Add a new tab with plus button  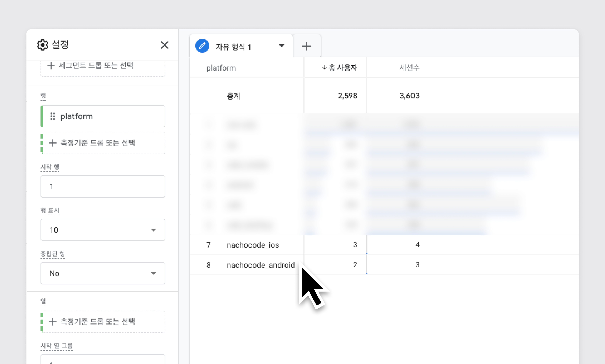click(306, 46)
